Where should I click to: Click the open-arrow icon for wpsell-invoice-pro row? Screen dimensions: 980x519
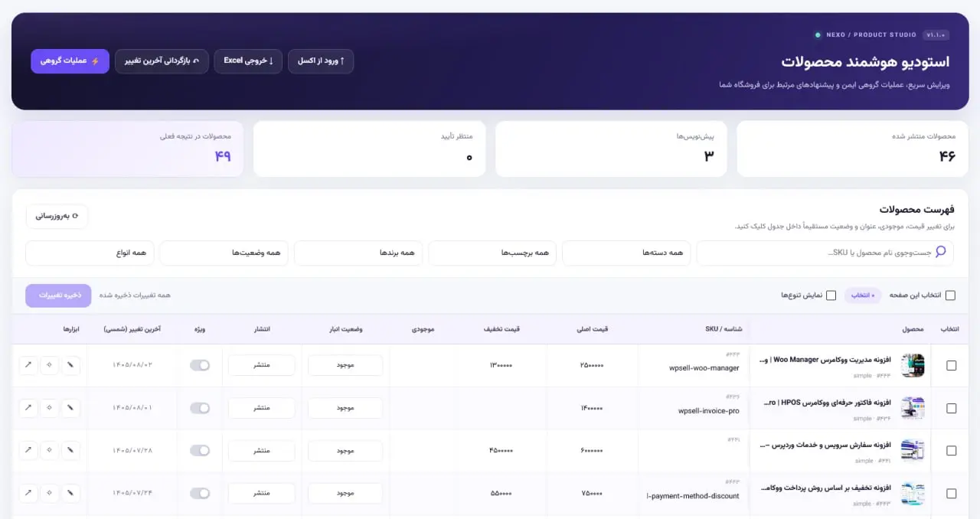point(28,408)
